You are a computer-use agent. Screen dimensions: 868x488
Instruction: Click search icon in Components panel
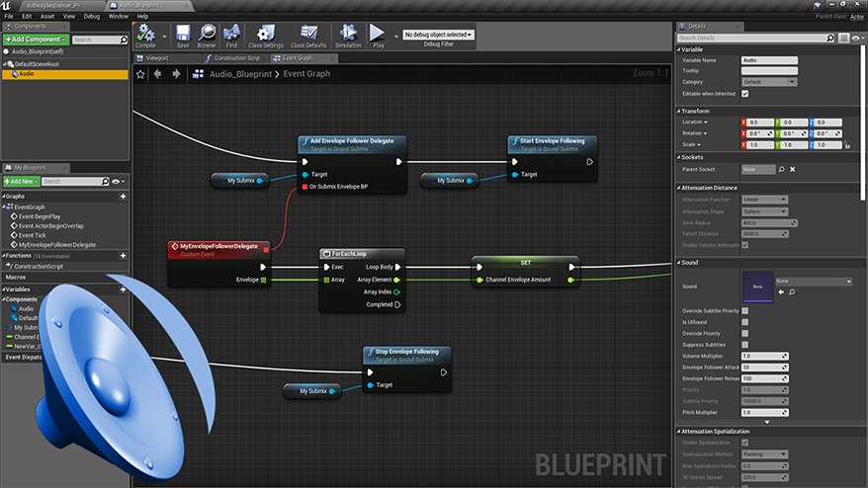[x=124, y=40]
